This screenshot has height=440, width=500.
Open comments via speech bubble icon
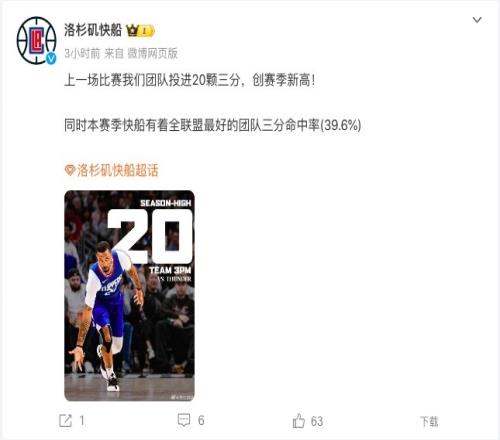(184, 420)
